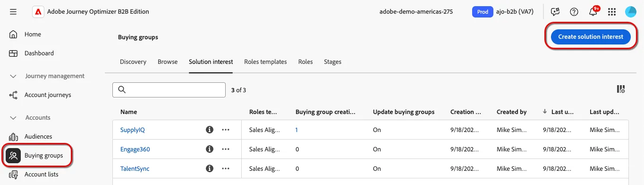The image size is (644, 185).
Task: Click the Creation date column header
Action: point(466,112)
